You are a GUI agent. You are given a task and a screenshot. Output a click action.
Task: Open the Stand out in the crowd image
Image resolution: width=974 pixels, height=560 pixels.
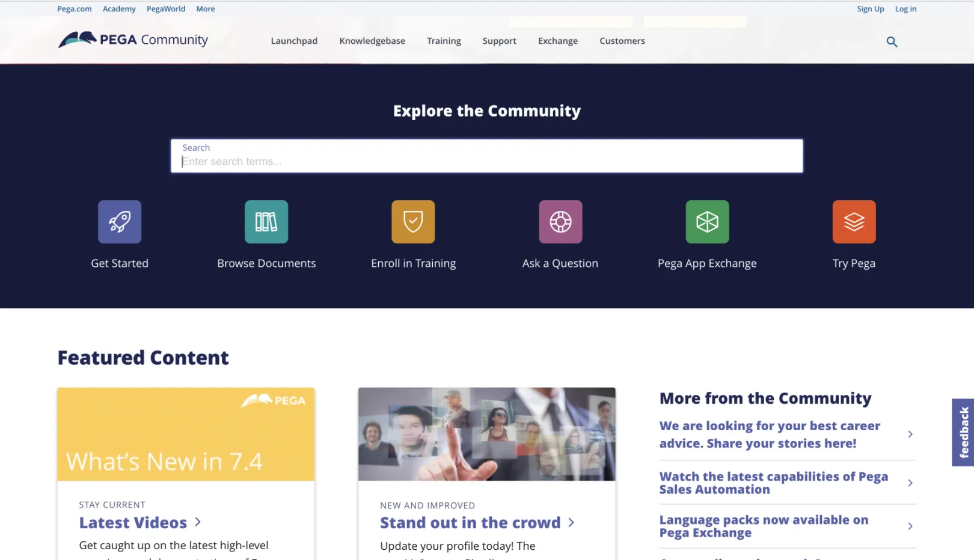click(x=487, y=434)
